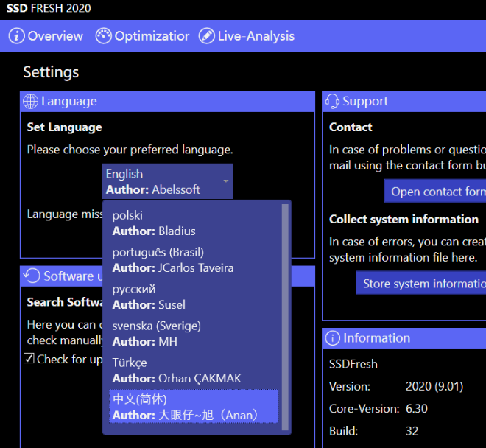Open contact form button
Image resolution: width=486 pixels, height=448 pixels.
[435, 191]
